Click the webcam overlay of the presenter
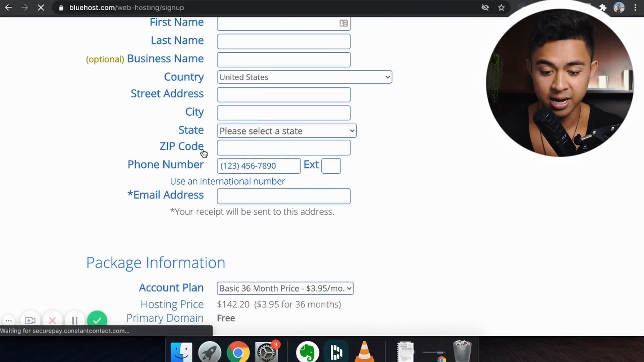The height and width of the screenshot is (362, 644). [x=559, y=83]
